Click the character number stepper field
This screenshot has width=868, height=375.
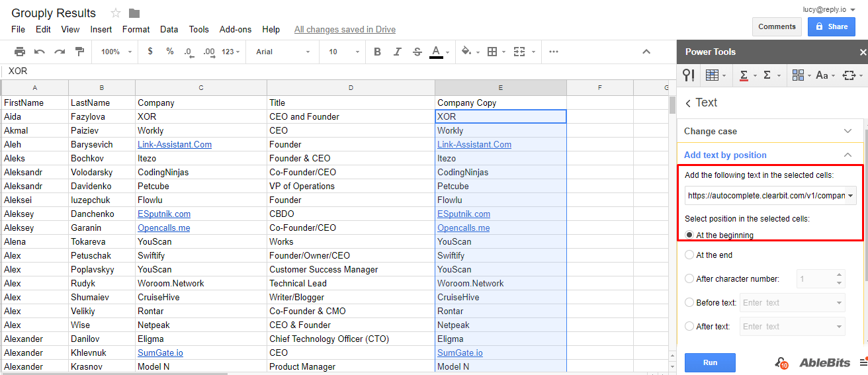(x=822, y=279)
